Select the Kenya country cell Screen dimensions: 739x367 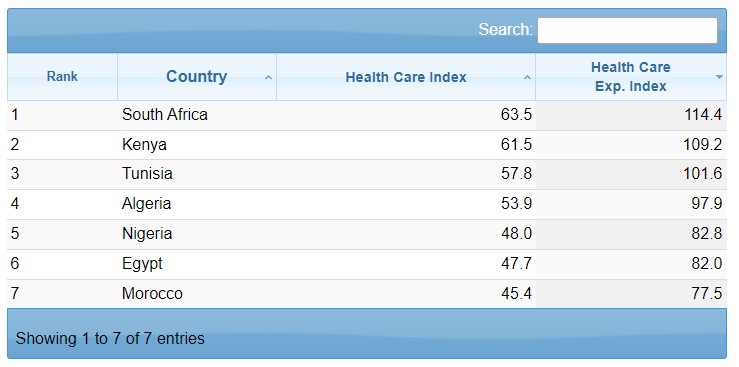tap(144, 144)
